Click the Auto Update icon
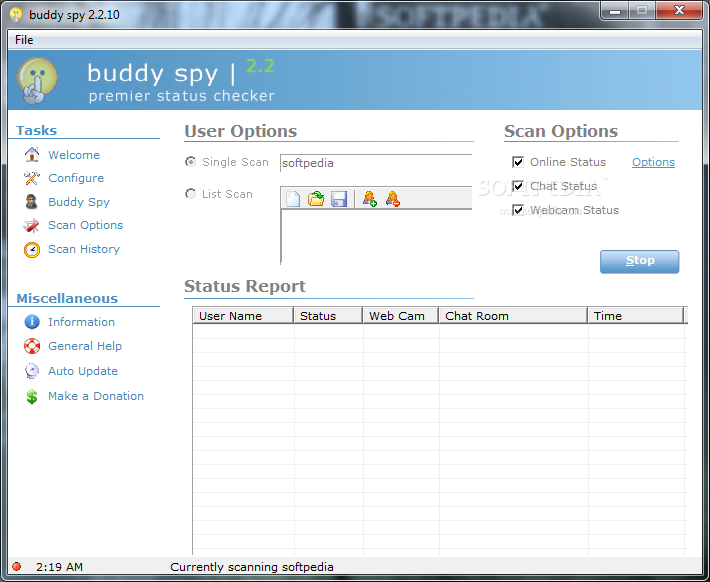710x582 pixels. [32, 371]
